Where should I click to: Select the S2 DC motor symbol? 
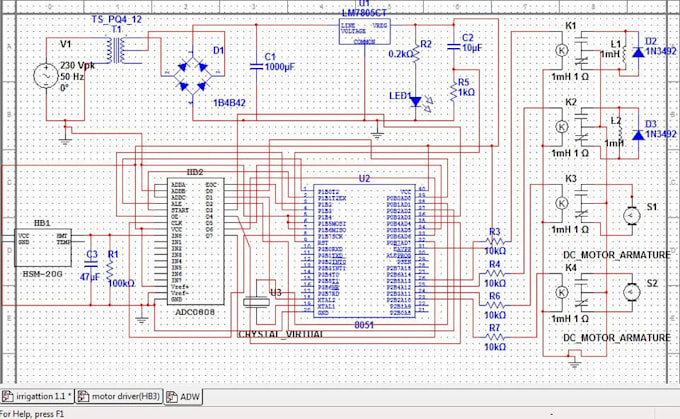(x=631, y=292)
